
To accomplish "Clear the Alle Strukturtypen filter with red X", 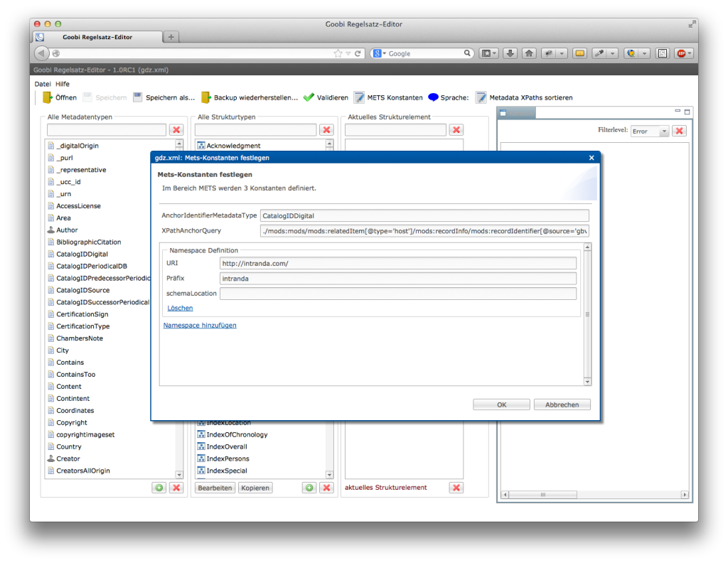I will (x=327, y=130).
